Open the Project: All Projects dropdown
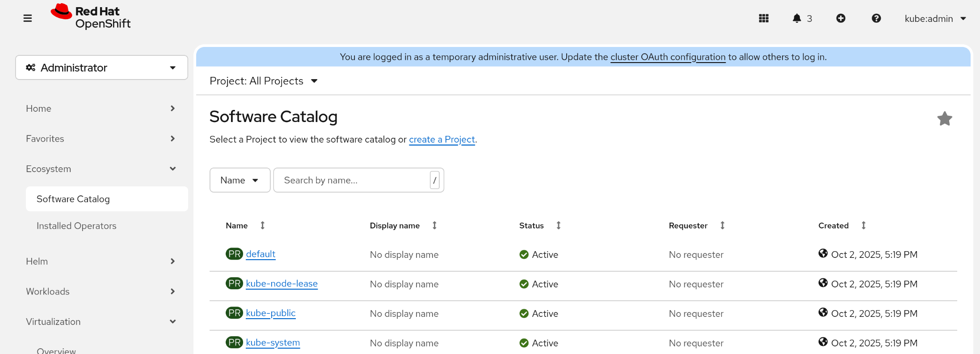 tap(264, 81)
